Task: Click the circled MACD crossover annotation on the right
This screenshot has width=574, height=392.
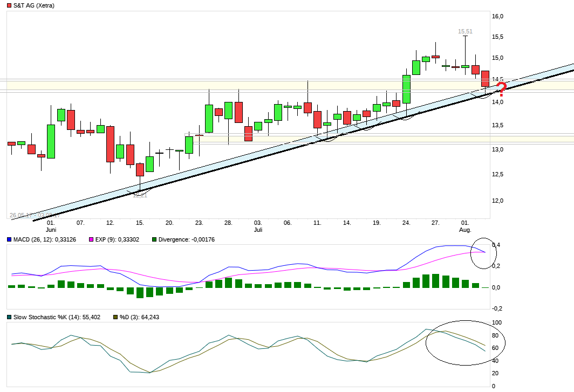Action: coord(483,252)
